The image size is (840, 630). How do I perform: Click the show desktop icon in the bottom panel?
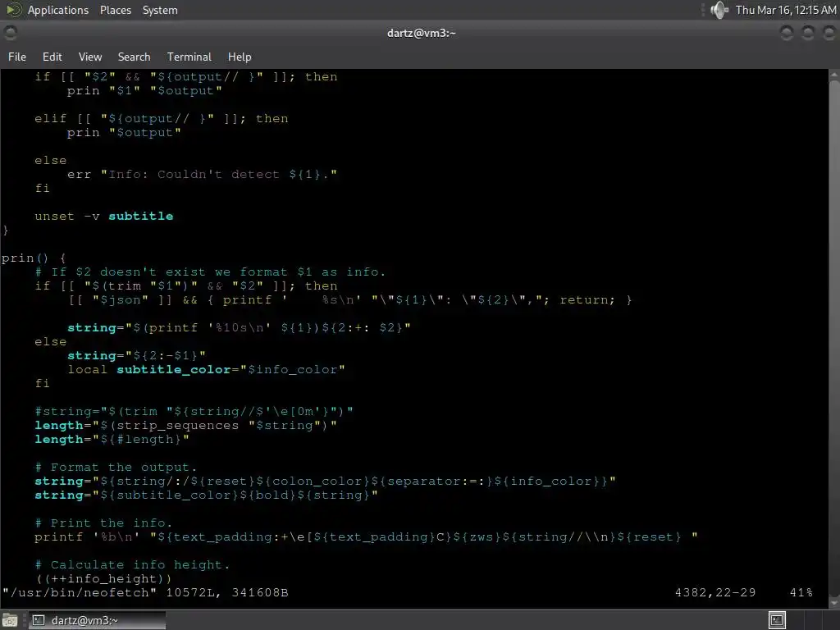pos(10,620)
